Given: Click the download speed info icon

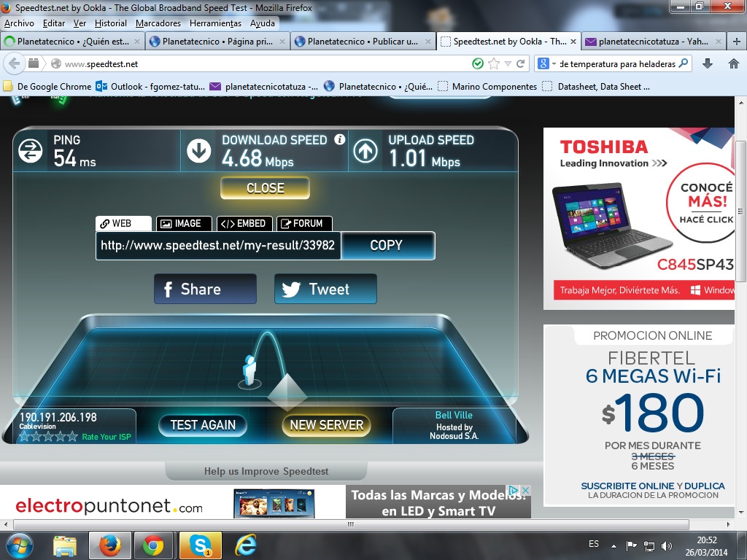Looking at the screenshot, I should tap(339, 139).
